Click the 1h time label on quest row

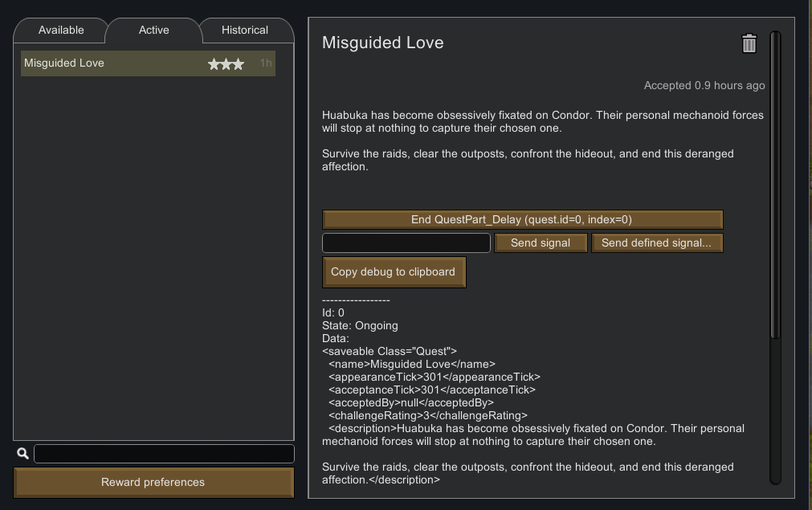click(266, 63)
